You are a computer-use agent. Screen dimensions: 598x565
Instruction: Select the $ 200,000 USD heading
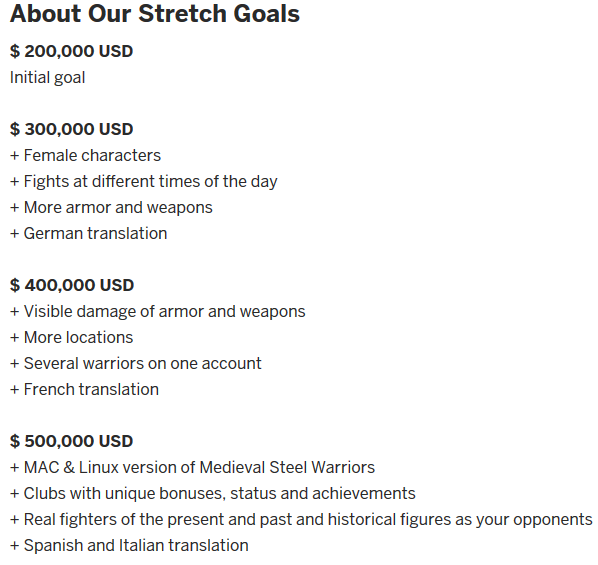point(71,52)
